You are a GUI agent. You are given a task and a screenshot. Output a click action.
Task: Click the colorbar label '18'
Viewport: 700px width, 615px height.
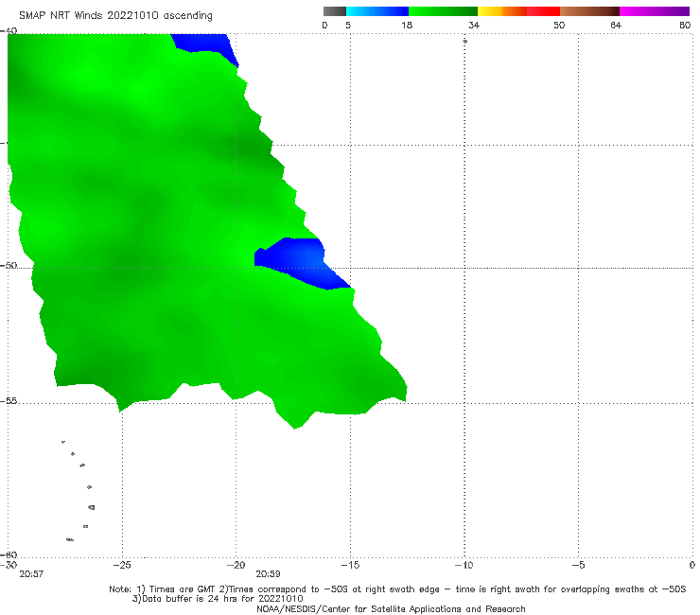(407, 25)
